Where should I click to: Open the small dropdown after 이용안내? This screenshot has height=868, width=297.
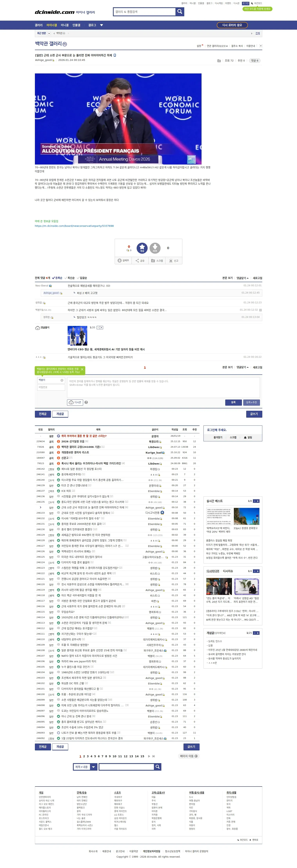point(261,46)
